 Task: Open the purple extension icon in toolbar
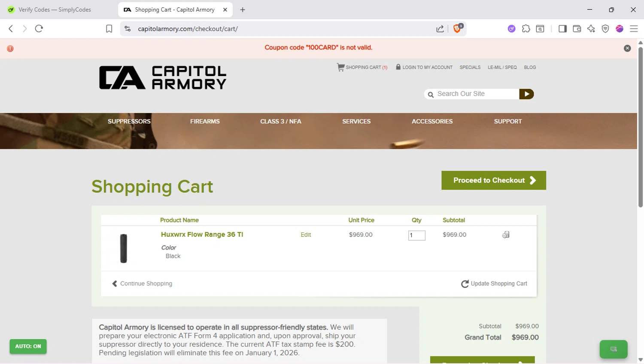pyautogui.click(x=511, y=29)
